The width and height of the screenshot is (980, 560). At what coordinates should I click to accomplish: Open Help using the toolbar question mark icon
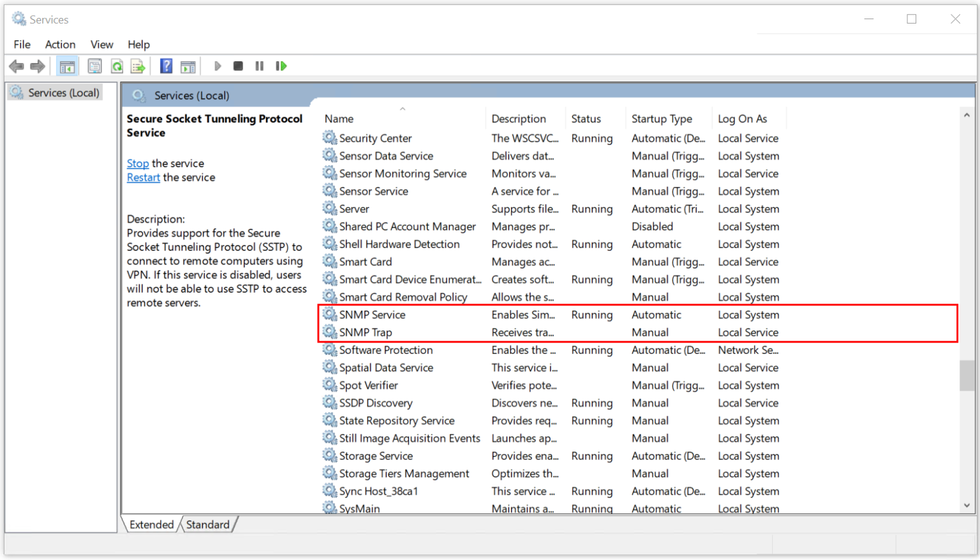(166, 66)
